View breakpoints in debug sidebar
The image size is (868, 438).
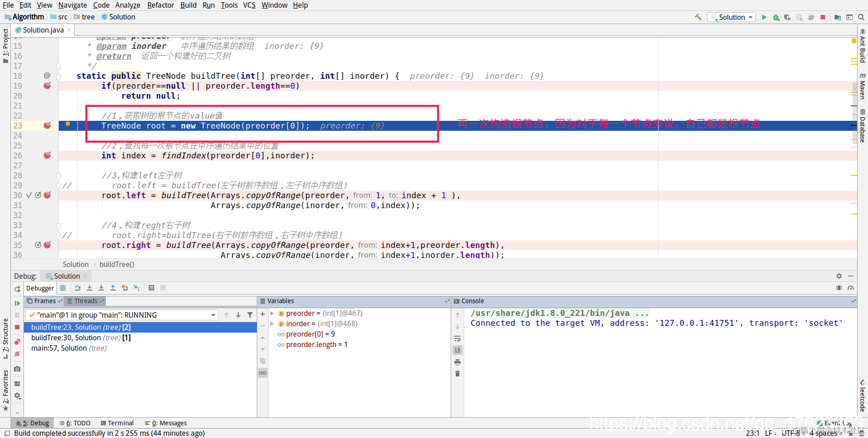17,342
